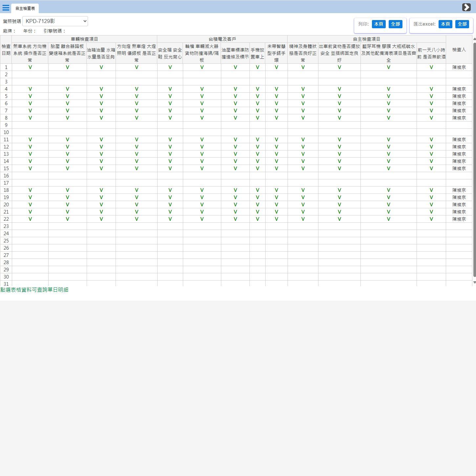Click the date cell for day 8
Viewport: 476px width, 476px height.
(x=6, y=118)
